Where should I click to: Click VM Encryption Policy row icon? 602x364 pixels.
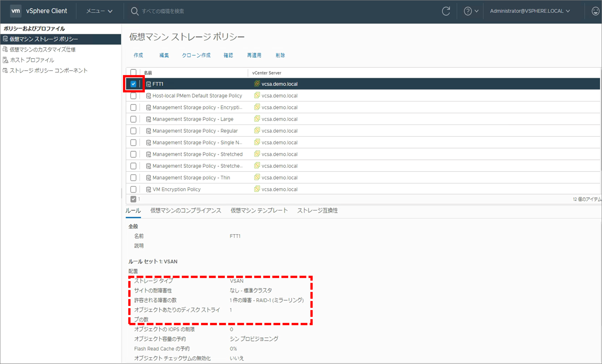click(x=149, y=189)
